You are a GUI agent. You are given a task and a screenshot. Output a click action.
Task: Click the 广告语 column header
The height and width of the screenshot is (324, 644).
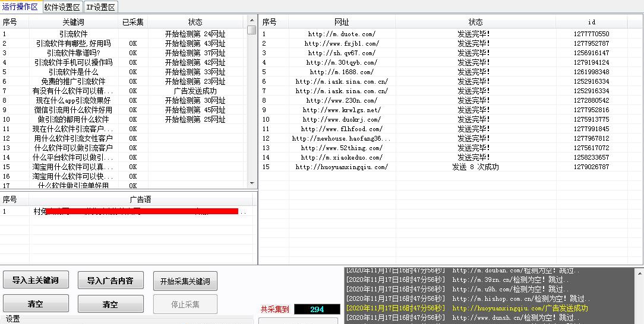coord(140,199)
